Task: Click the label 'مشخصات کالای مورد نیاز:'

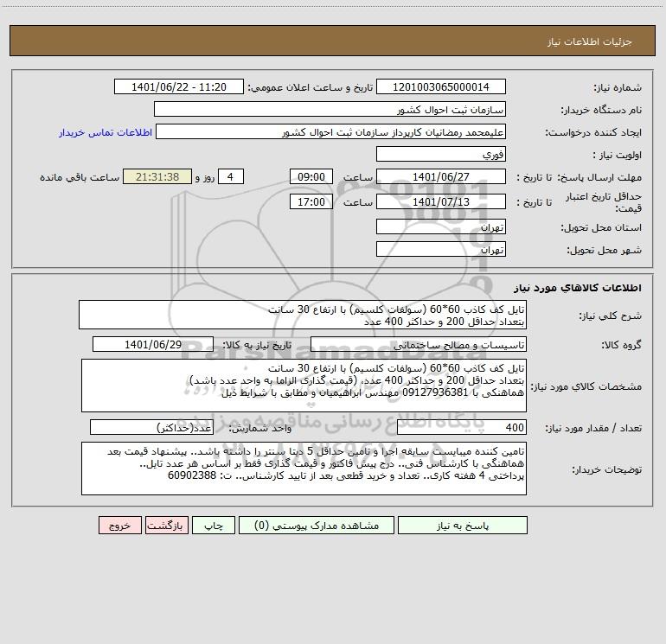Action: tap(586, 386)
